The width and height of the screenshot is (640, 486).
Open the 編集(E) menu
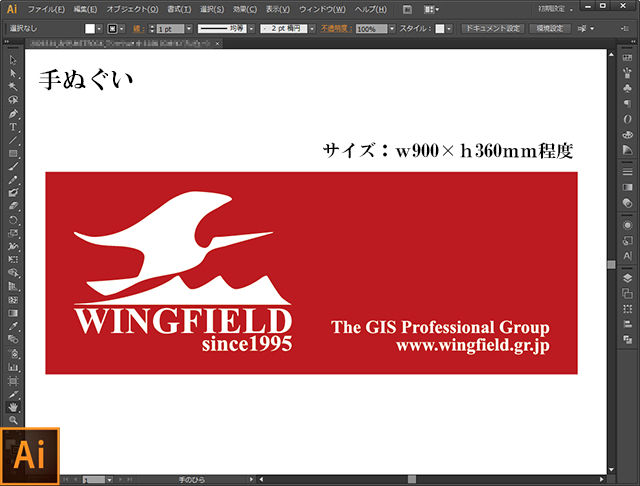click(x=85, y=9)
